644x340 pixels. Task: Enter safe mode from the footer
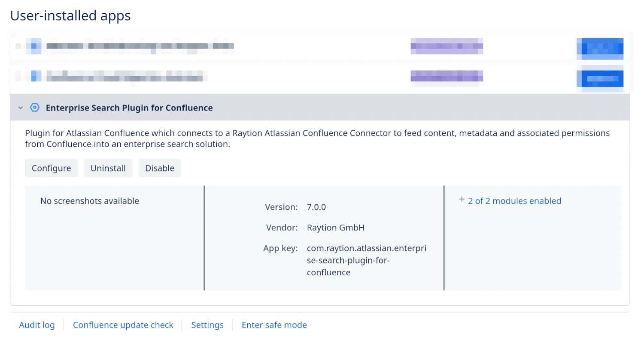(x=274, y=325)
